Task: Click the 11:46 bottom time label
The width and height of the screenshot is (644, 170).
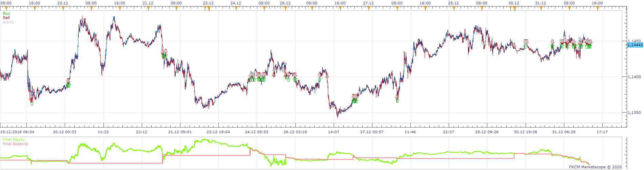Action: (x=410, y=132)
